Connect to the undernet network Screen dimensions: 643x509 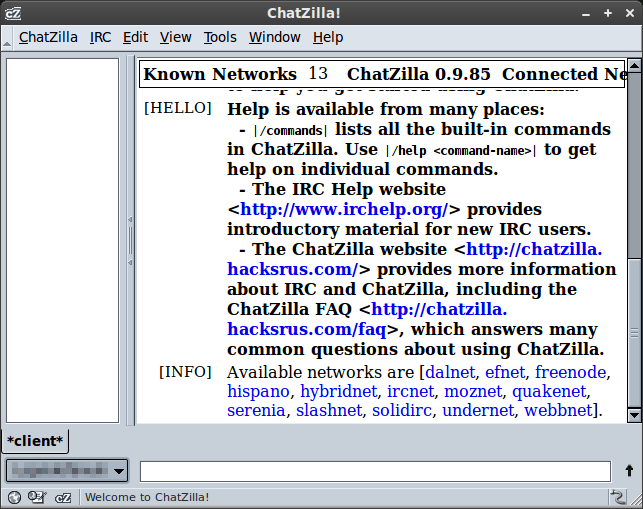[x=478, y=410]
